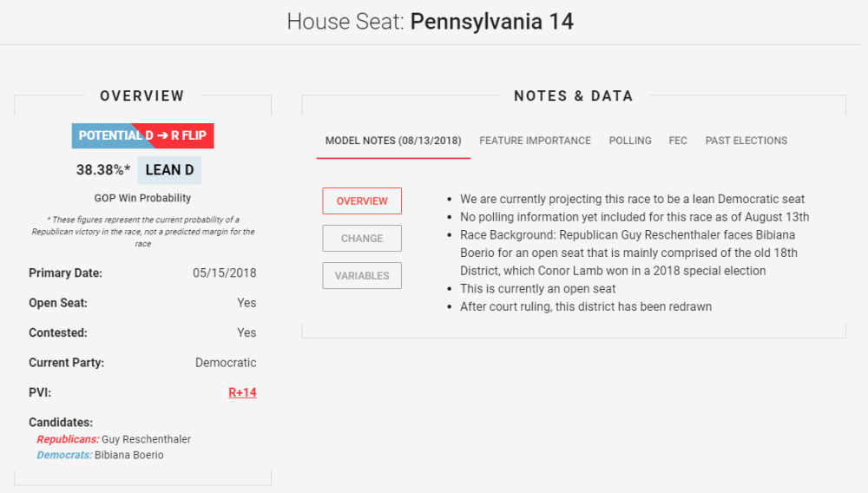Click the red-outlined Overview button
The width and height of the screenshot is (868, 493).
pyautogui.click(x=362, y=201)
